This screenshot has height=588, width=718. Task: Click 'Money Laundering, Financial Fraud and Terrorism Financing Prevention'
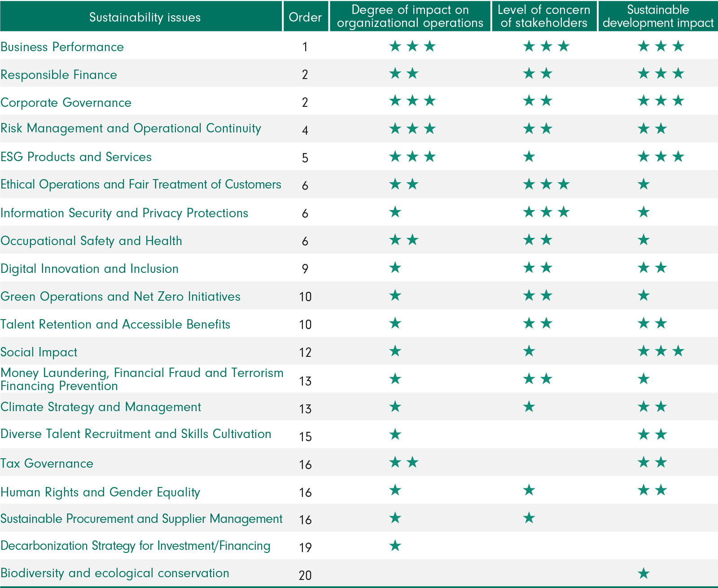point(142,379)
